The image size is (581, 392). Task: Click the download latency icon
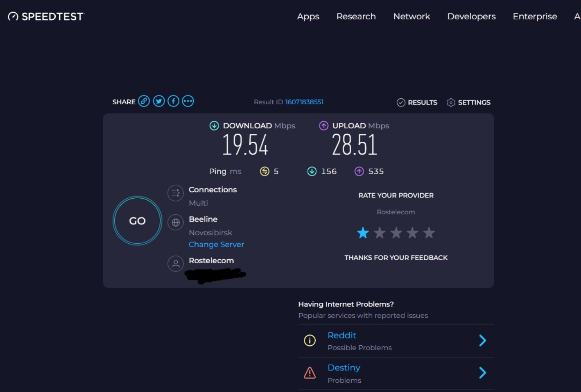click(x=312, y=171)
